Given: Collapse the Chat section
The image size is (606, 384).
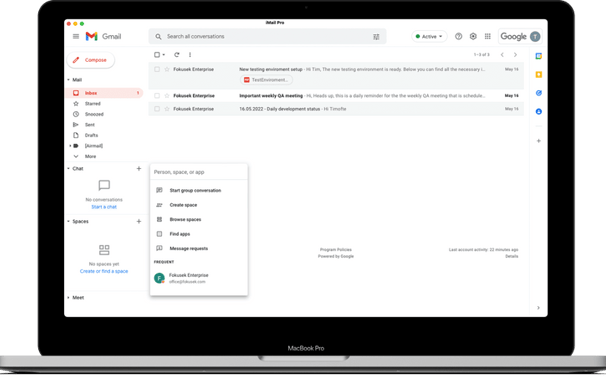Looking at the screenshot, I should pos(69,168).
